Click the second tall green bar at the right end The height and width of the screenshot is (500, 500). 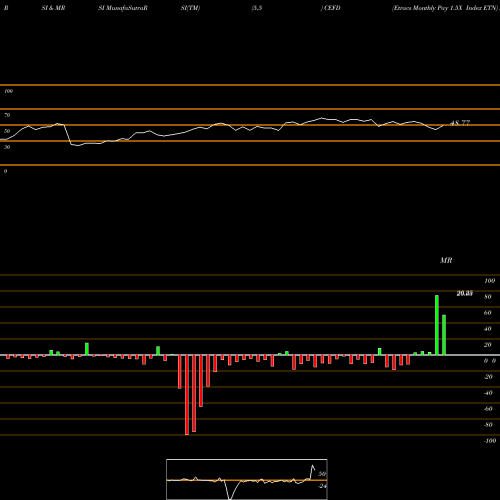[444, 335]
